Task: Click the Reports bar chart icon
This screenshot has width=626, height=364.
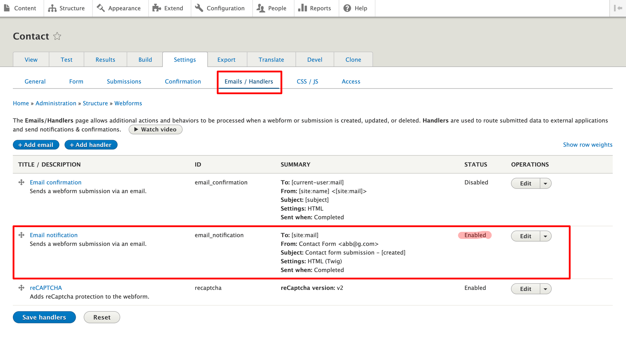Action: (x=302, y=8)
